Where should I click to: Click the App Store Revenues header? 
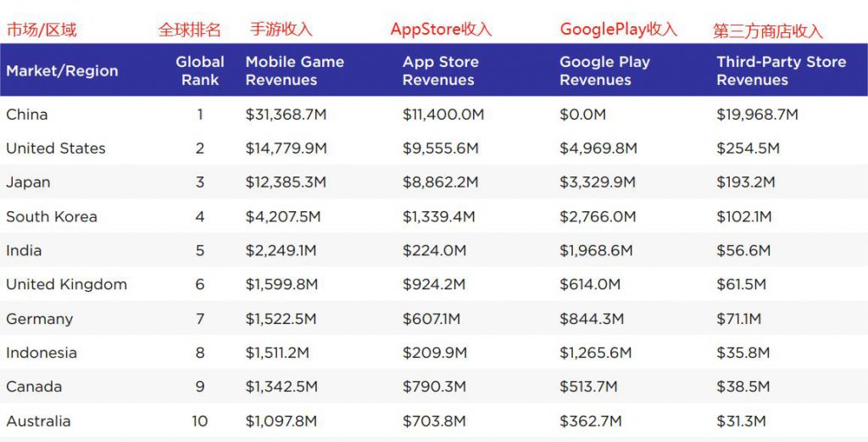[441, 71]
